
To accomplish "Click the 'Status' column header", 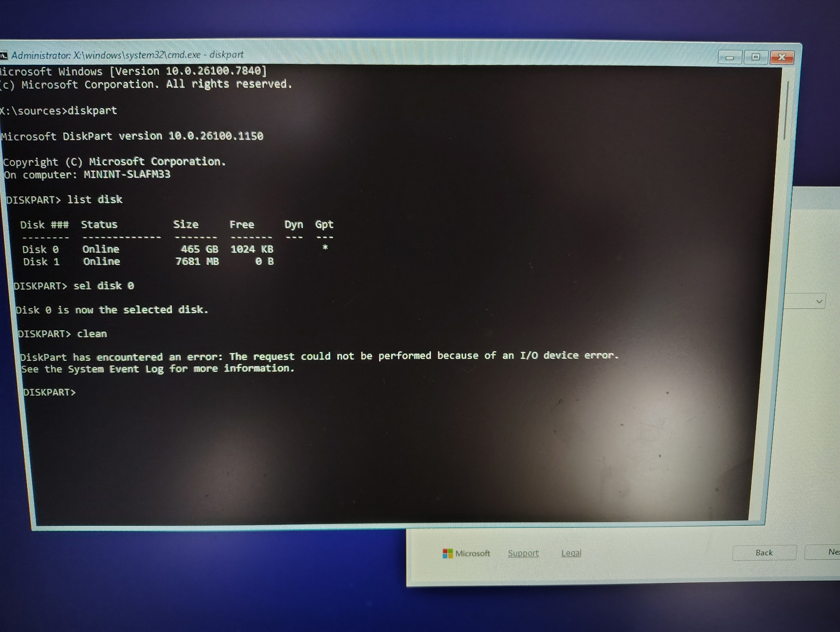I will [99, 224].
